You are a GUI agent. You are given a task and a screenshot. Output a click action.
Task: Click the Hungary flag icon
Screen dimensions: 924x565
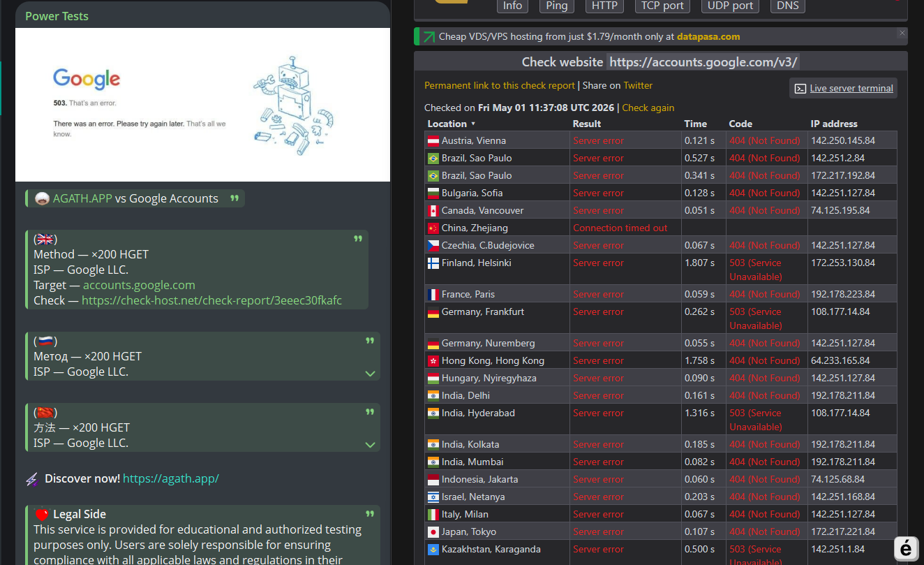coord(433,378)
